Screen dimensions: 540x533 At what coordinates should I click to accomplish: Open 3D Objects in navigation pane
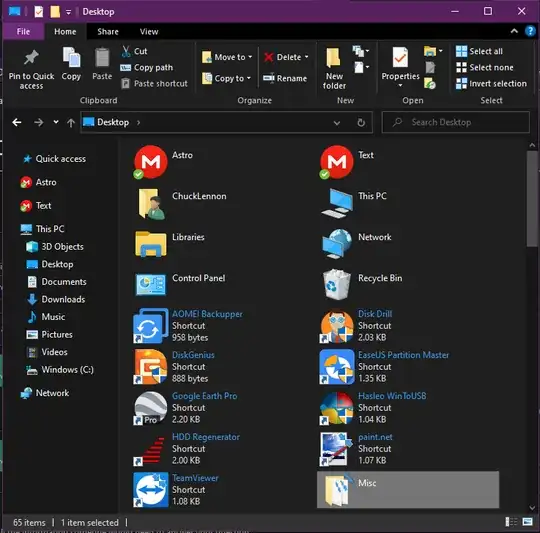pyautogui.click(x=55, y=247)
